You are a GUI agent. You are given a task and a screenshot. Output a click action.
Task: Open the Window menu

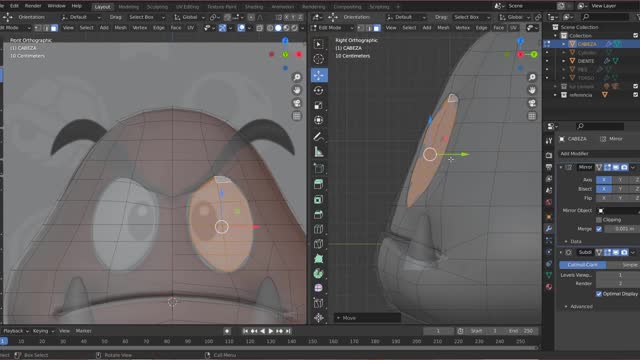coord(56,6)
